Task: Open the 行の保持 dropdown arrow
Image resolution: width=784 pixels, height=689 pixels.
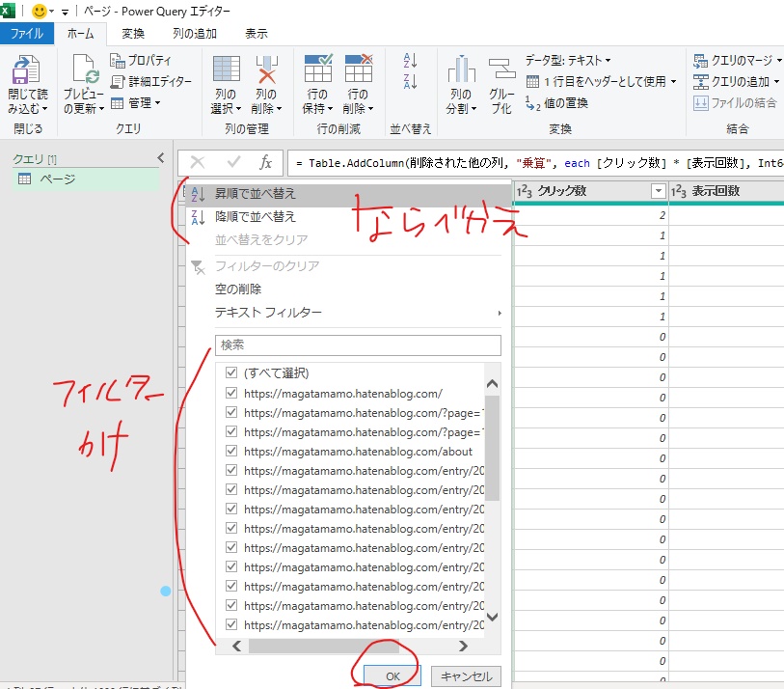Action: (x=330, y=109)
